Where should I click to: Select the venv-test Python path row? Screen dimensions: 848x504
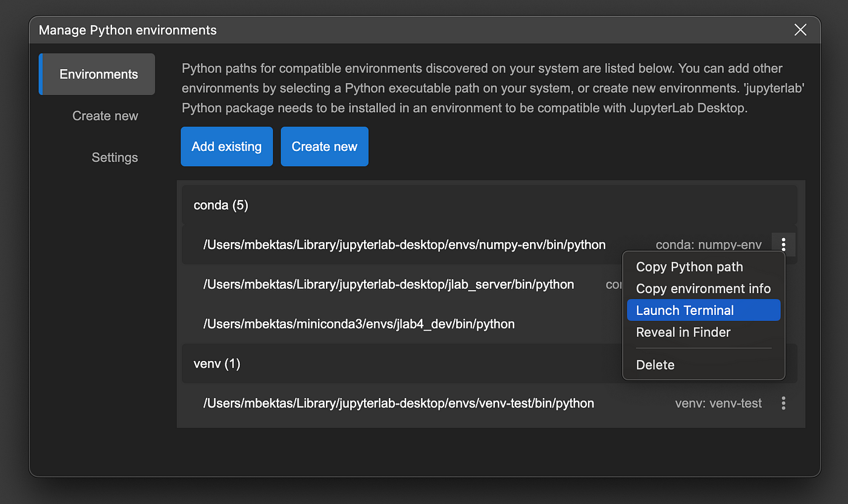pos(489,403)
